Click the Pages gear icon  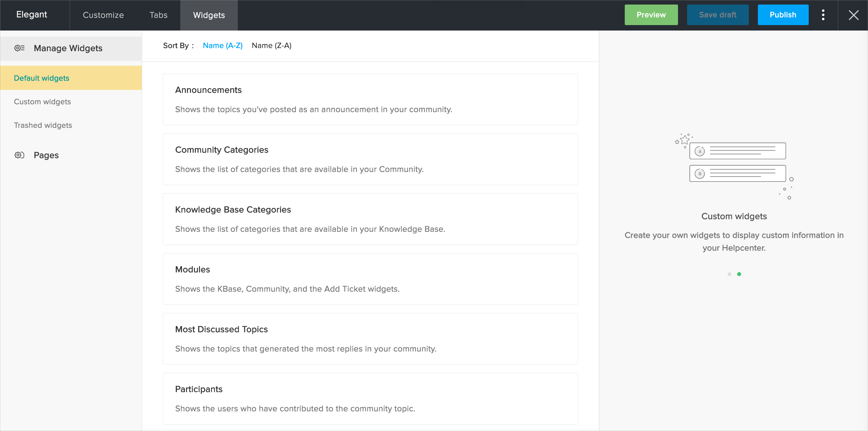19,155
